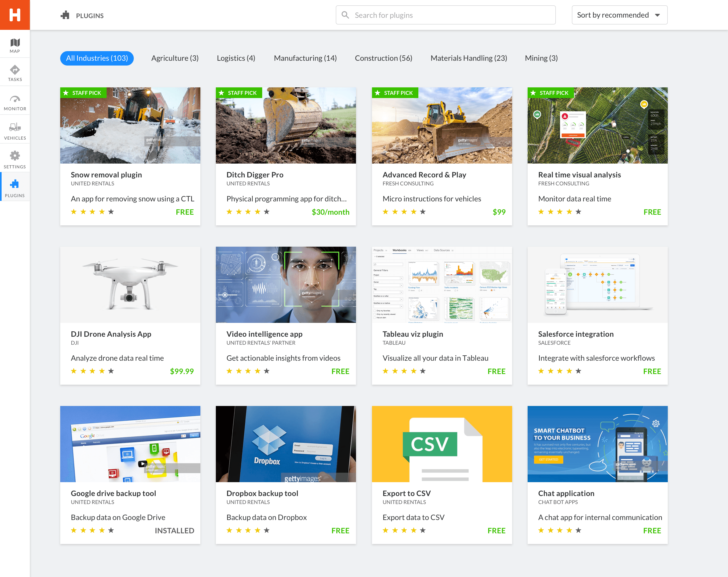Click the sort dropdown arrow
Viewport: 728px width, 577px height.
(x=657, y=15)
